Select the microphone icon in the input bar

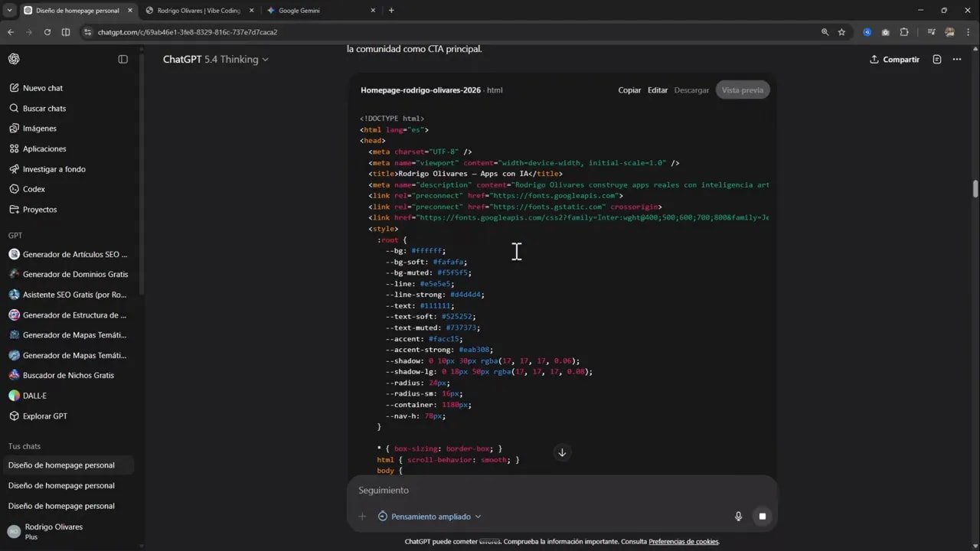738,517
